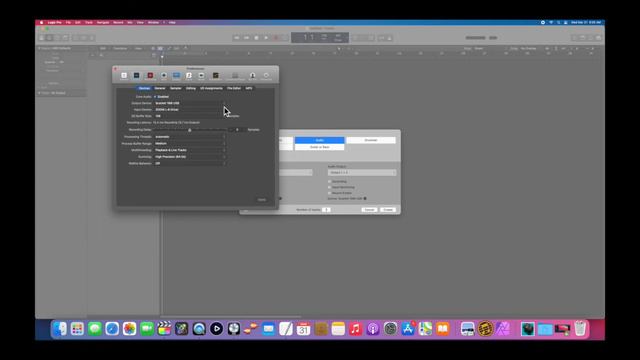Click Apply button in Preferences
The width and height of the screenshot is (640, 360).
click(x=262, y=200)
